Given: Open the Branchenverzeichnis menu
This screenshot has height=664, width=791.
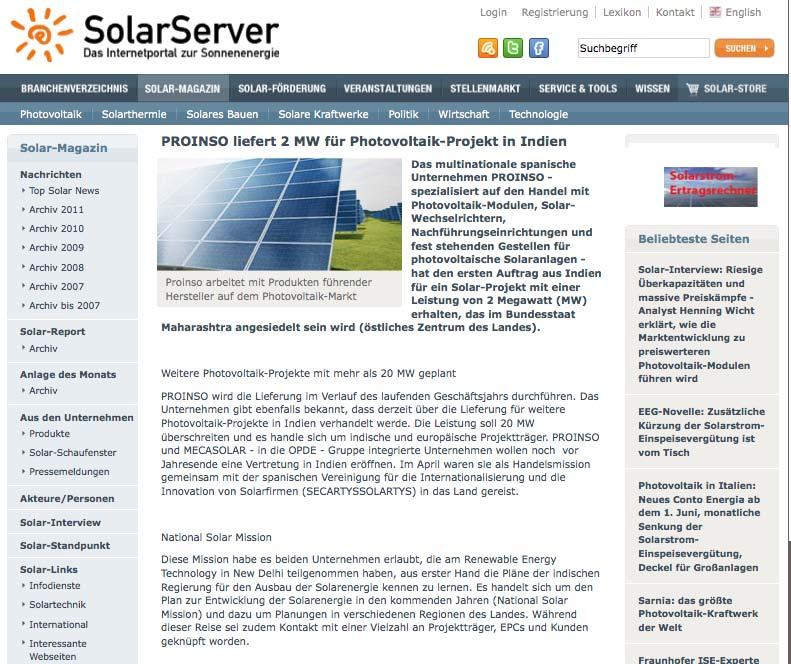Looking at the screenshot, I should tap(74, 88).
